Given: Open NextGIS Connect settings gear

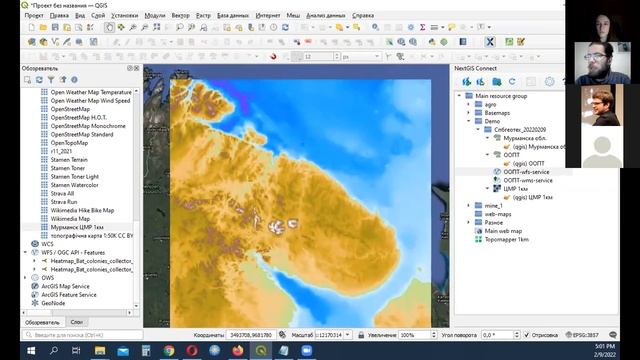Looking at the screenshot, I should (550, 82).
